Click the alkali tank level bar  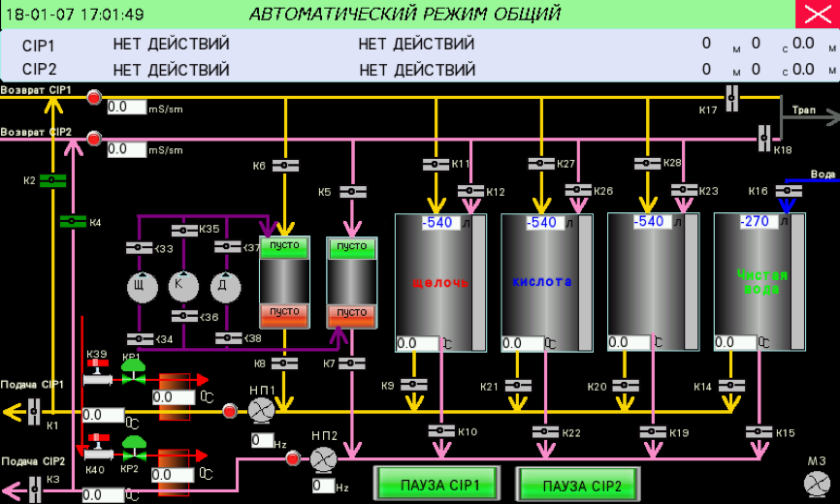point(478,282)
